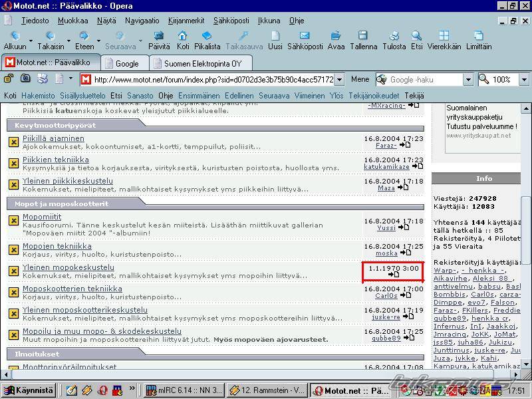
Task: Open the Muokkaa menu
Action: pos(73,21)
